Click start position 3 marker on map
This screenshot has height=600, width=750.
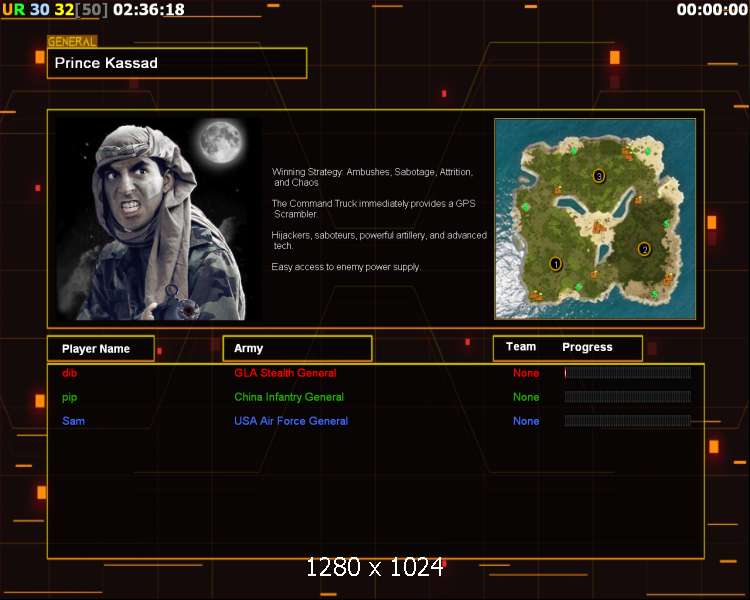(x=598, y=176)
